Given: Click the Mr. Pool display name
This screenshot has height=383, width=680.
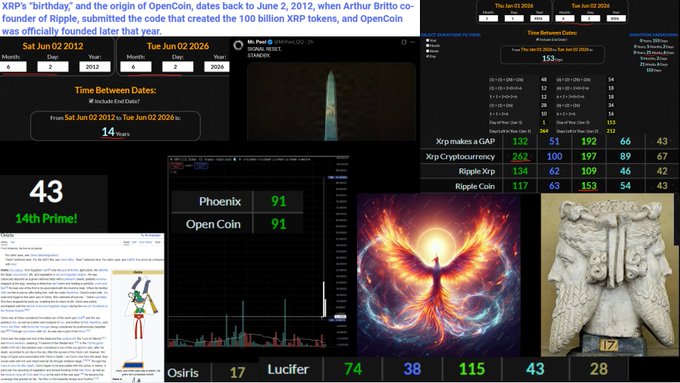Looking at the screenshot, I should pyautogui.click(x=257, y=42).
